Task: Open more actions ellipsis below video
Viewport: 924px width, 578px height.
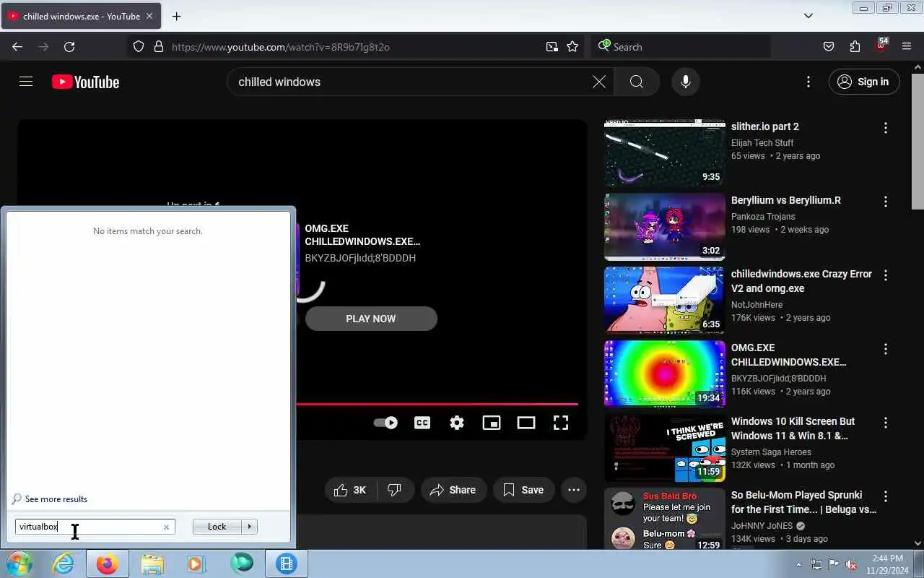Action: [574, 490]
